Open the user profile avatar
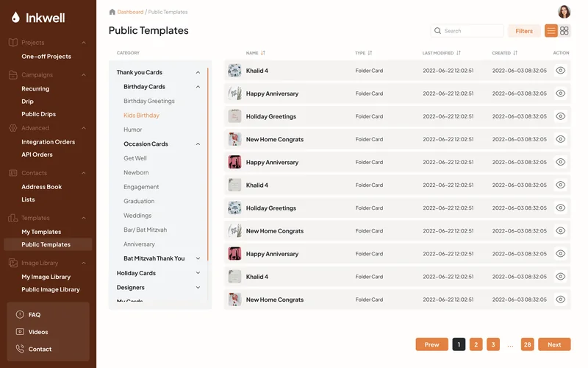Image resolution: width=588 pixels, height=368 pixels. pos(564,12)
